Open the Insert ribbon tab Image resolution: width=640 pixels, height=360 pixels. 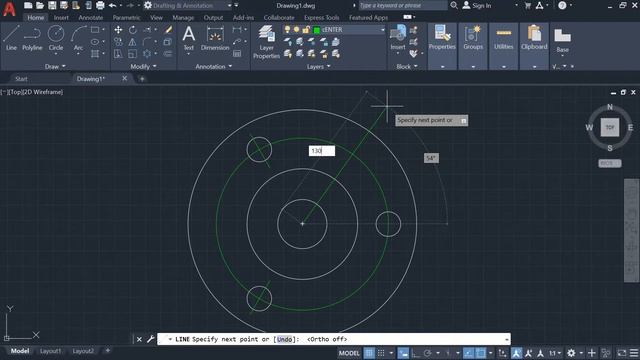pos(61,18)
